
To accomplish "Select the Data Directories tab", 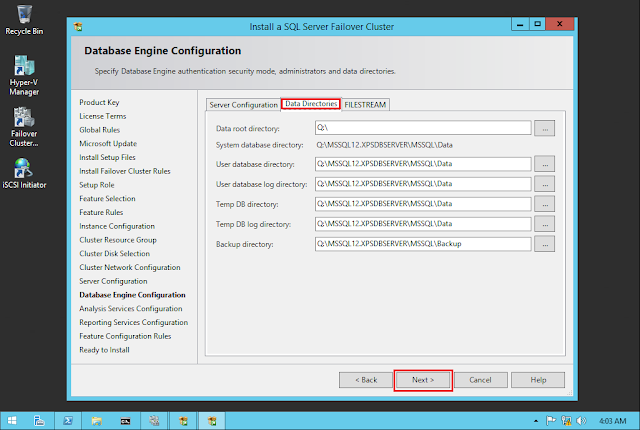I will (x=311, y=104).
